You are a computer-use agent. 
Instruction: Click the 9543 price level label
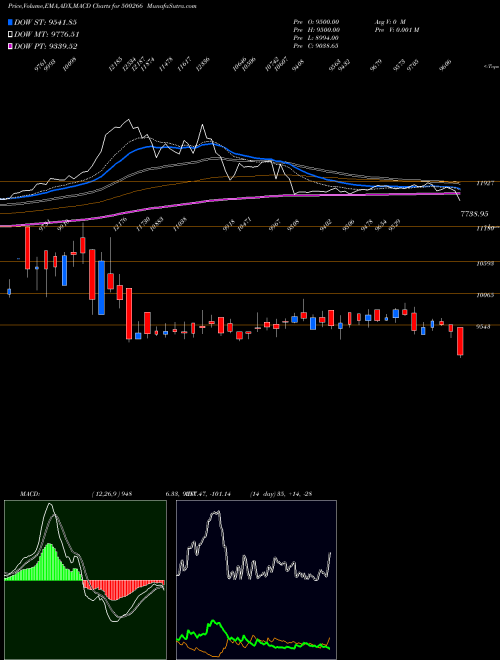[x=483, y=327]
